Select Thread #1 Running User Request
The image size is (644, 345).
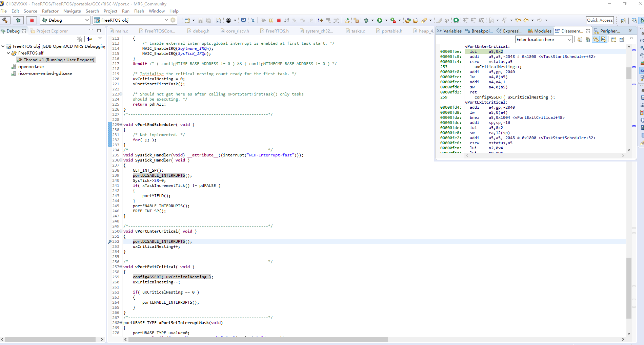click(x=56, y=60)
